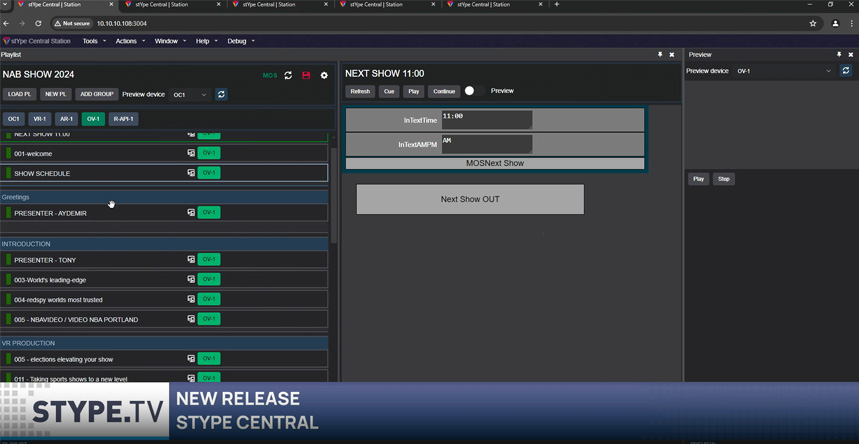859x444 pixels.
Task: Click the stYpe Central Station logo
Action: 37,41
